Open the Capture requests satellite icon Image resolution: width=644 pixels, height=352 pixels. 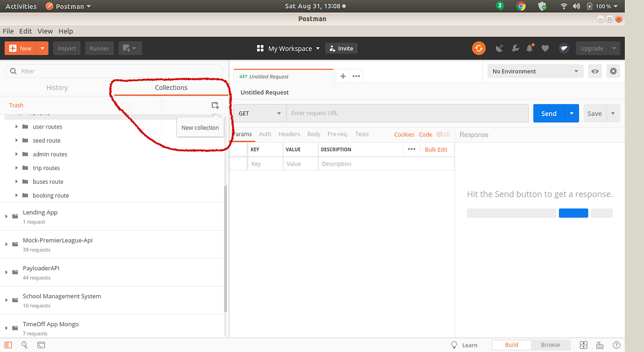point(499,48)
